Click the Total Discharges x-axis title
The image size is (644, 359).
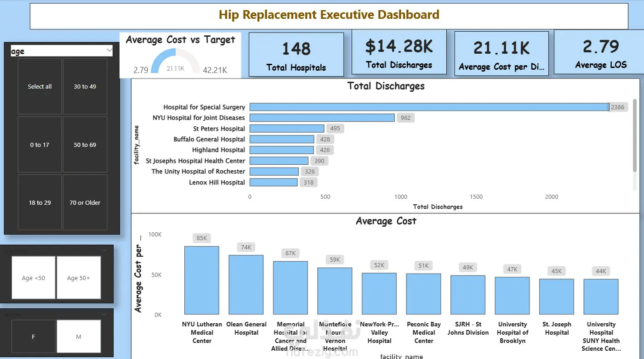(438, 207)
